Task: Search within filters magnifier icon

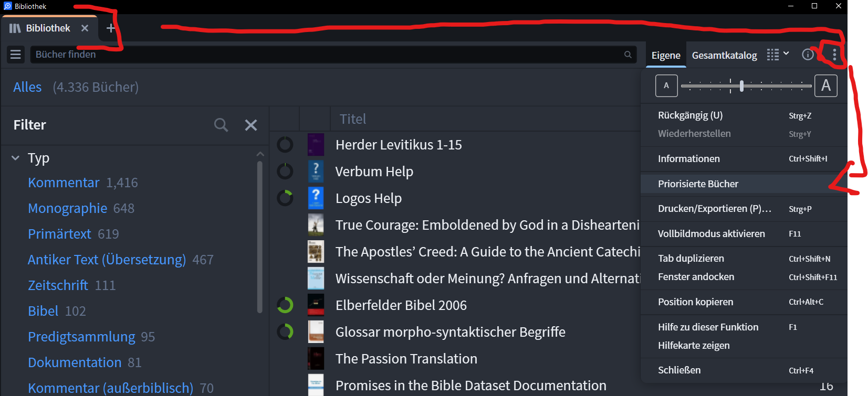Action: [221, 125]
